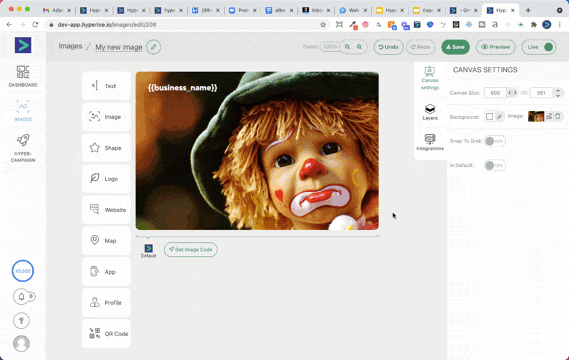This screenshot has height=360, width=569.
Task: Toggle the Live switch
Action: 539,47
